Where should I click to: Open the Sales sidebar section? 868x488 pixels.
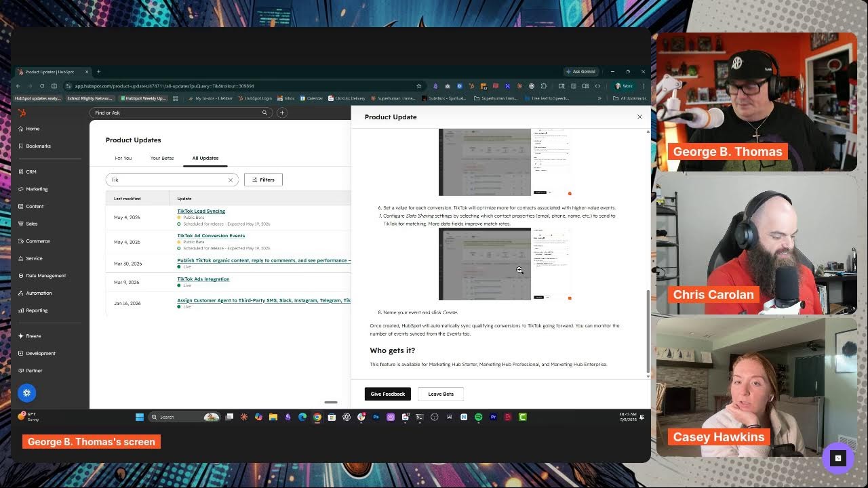(32, 224)
